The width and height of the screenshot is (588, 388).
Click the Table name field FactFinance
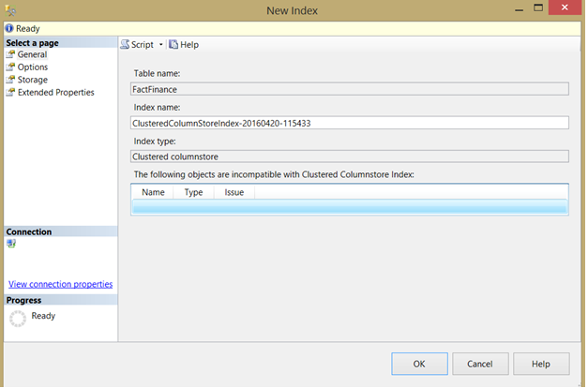(350, 89)
